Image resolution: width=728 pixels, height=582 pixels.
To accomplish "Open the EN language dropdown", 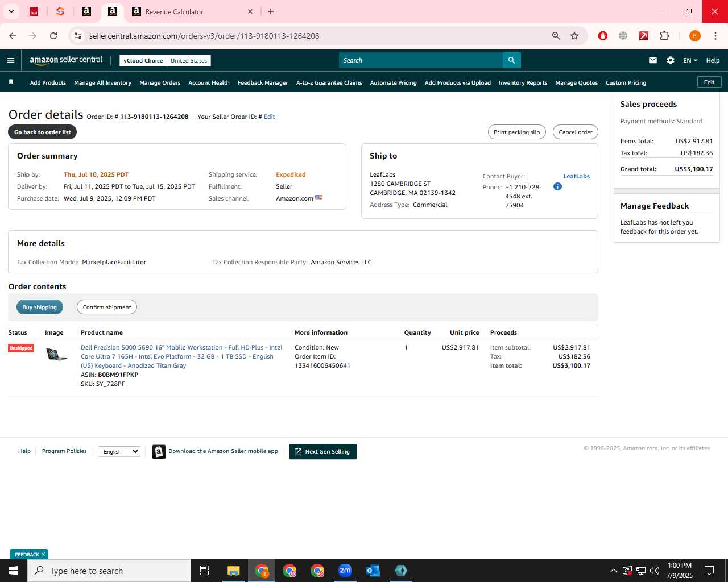I will click(x=690, y=60).
